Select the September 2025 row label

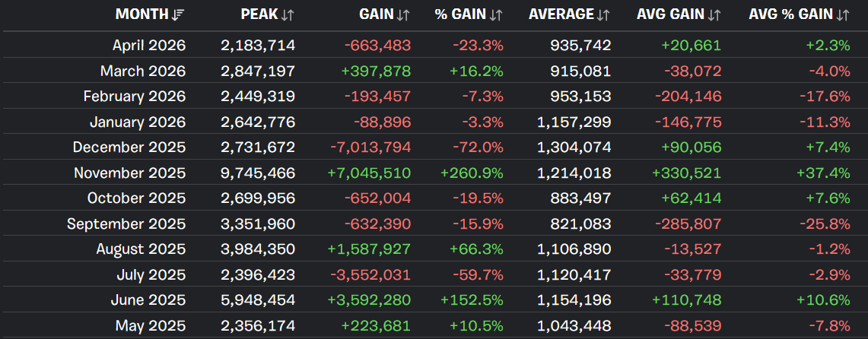[127, 224]
